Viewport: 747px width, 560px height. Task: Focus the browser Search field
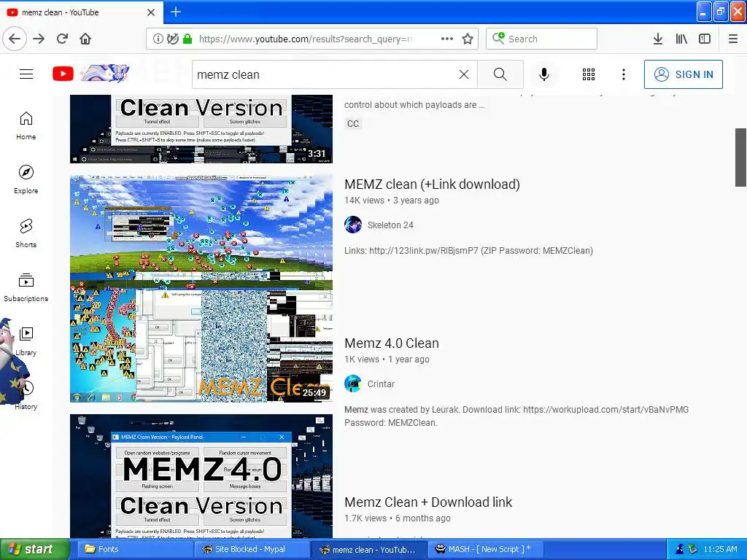542,39
